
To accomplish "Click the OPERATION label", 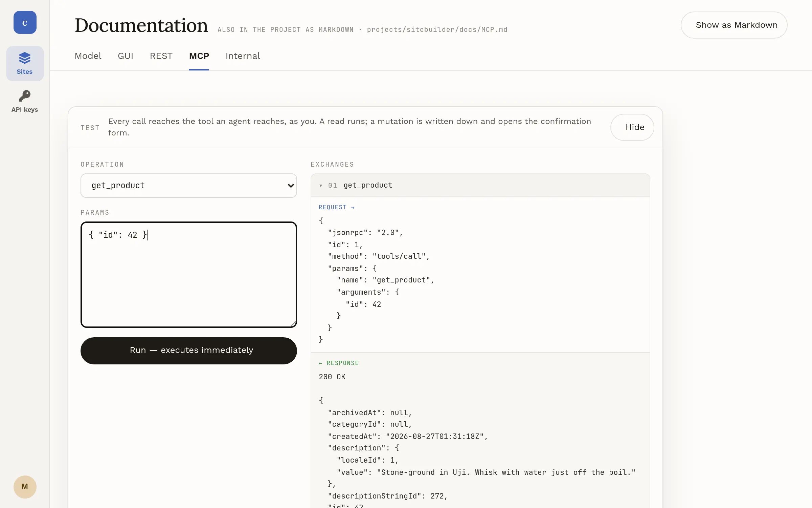I will 102,165.
